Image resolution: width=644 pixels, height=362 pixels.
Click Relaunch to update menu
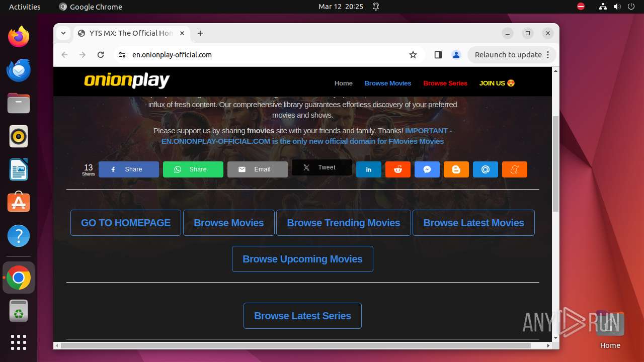[x=512, y=55]
